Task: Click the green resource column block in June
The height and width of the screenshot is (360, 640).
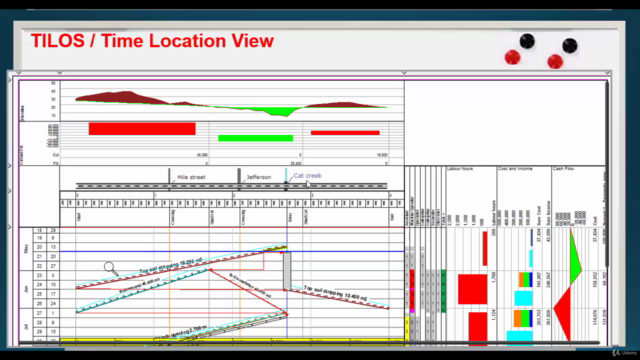Action: pos(443,291)
